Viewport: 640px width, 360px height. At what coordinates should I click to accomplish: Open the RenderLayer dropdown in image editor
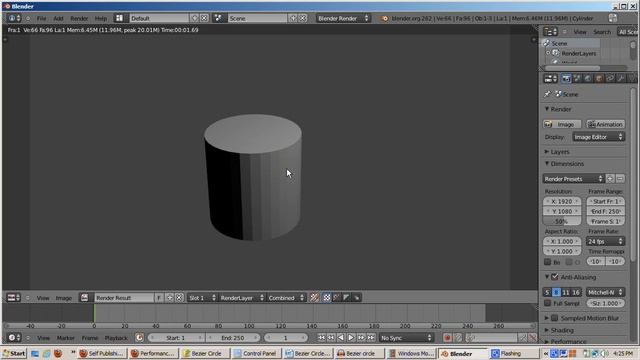coord(242,298)
